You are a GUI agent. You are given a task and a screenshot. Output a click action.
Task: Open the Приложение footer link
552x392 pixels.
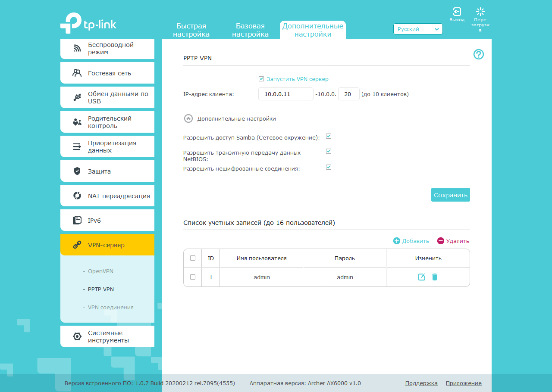[464, 383]
